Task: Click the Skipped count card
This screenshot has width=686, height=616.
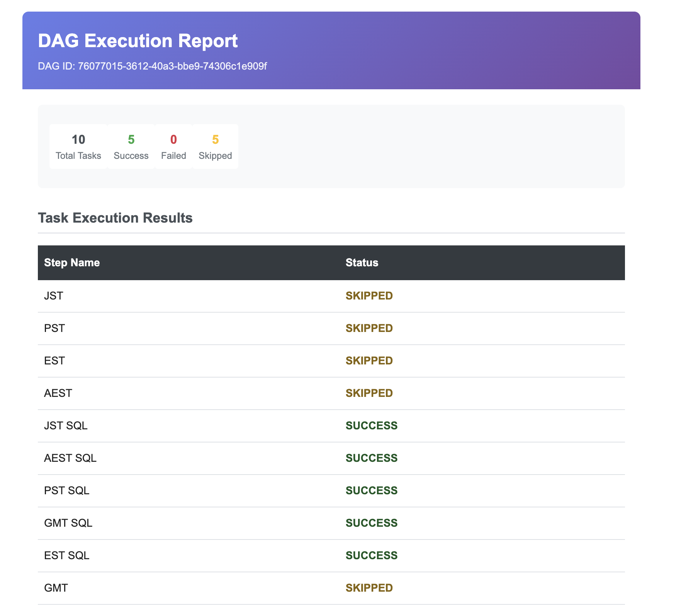Action: (x=215, y=146)
